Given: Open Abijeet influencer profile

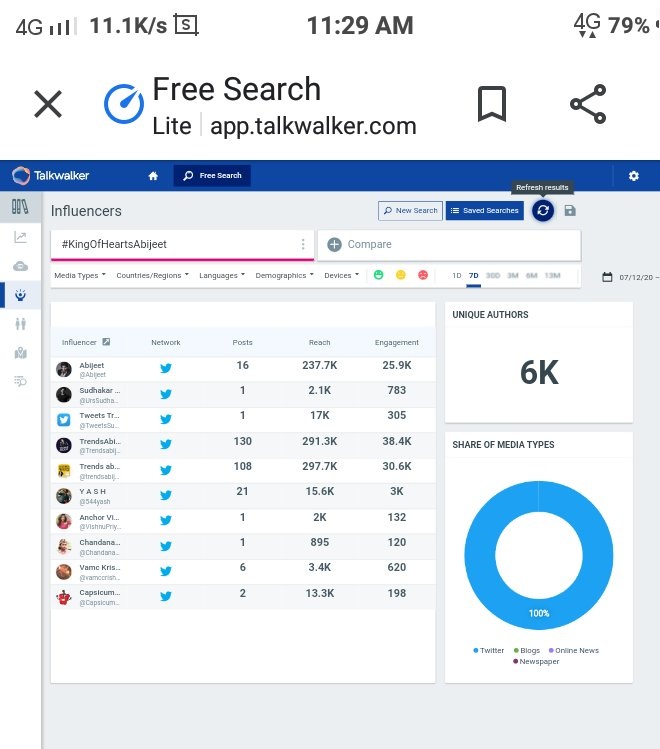Looking at the screenshot, I should click(92, 369).
